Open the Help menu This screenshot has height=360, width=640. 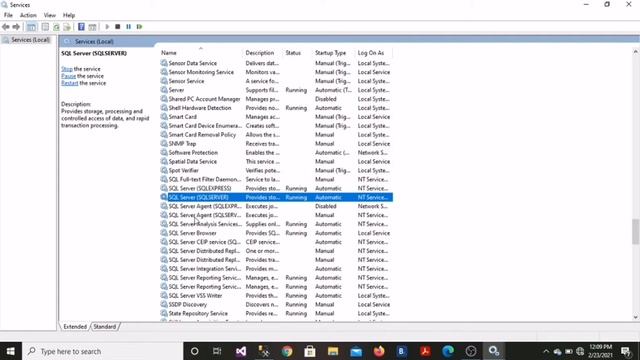(x=69, y=15)
